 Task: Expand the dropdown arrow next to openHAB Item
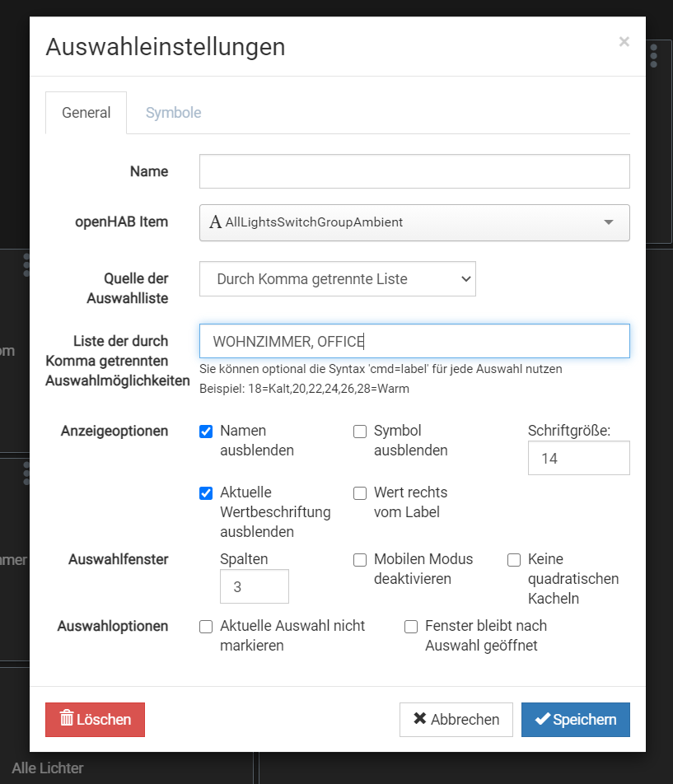coord(608,222)
